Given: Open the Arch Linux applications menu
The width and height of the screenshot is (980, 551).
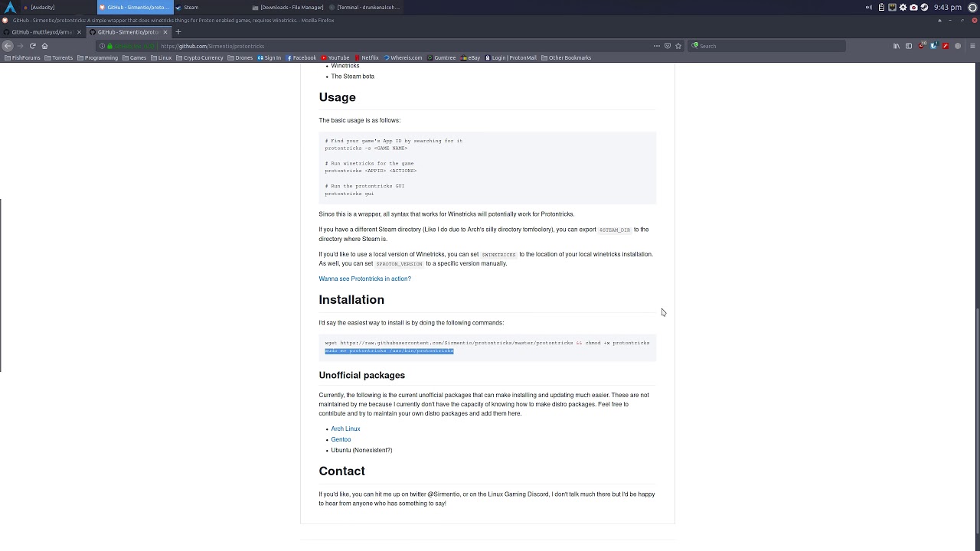Looking at the screenshot, I should [11, 7].
